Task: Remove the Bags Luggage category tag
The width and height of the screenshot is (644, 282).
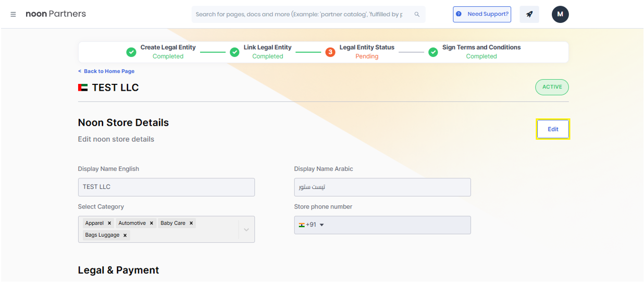Action: (125, 235)
